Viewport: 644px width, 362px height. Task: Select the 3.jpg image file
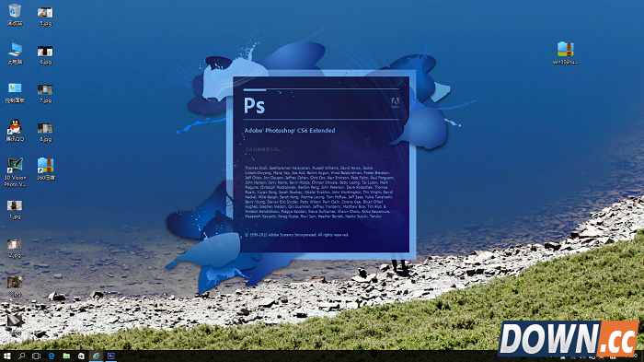(15, 286)
